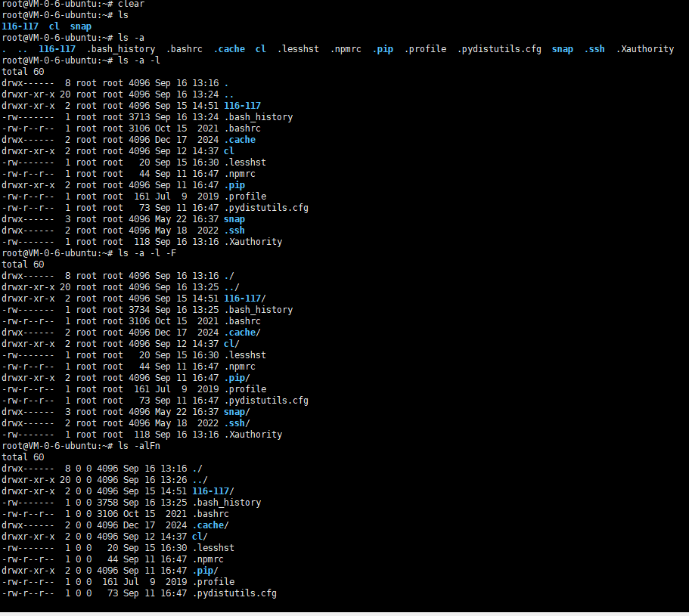
Task: Click the 'ls -alFn' command line
Action: (81, 446)
